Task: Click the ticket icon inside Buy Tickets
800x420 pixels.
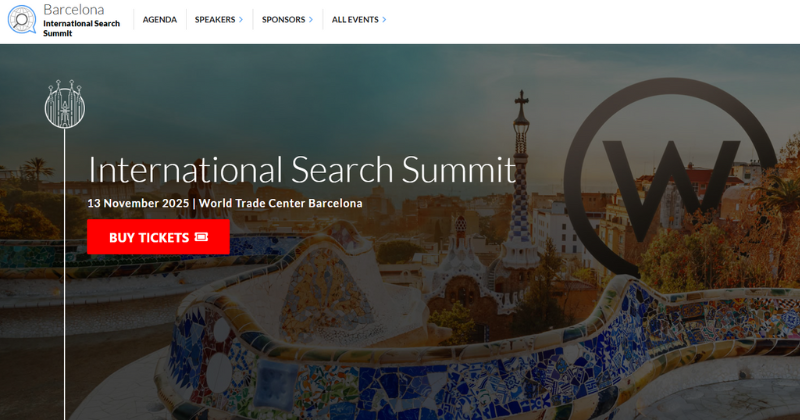Action: pyautogui.click(x=202, y=237)
